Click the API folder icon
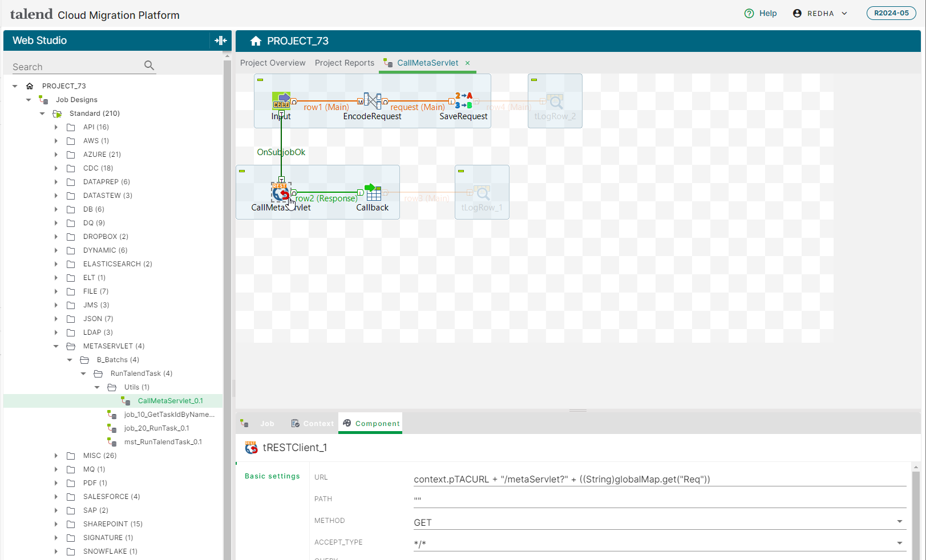 (x=71, y=127)
